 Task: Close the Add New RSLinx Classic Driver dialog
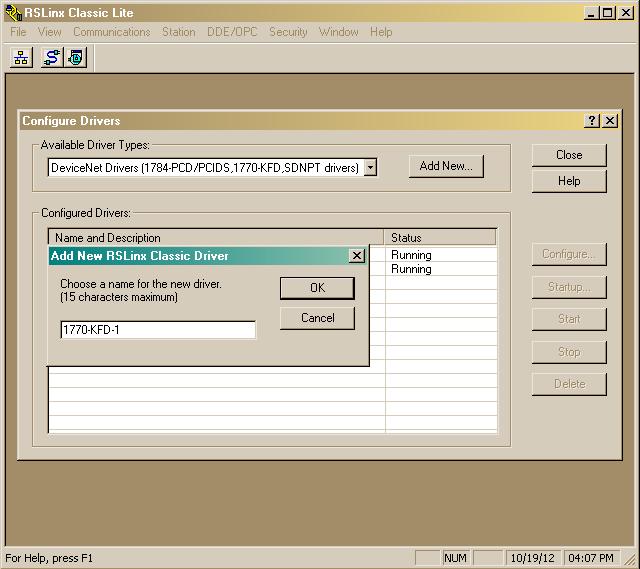point(357,256)
